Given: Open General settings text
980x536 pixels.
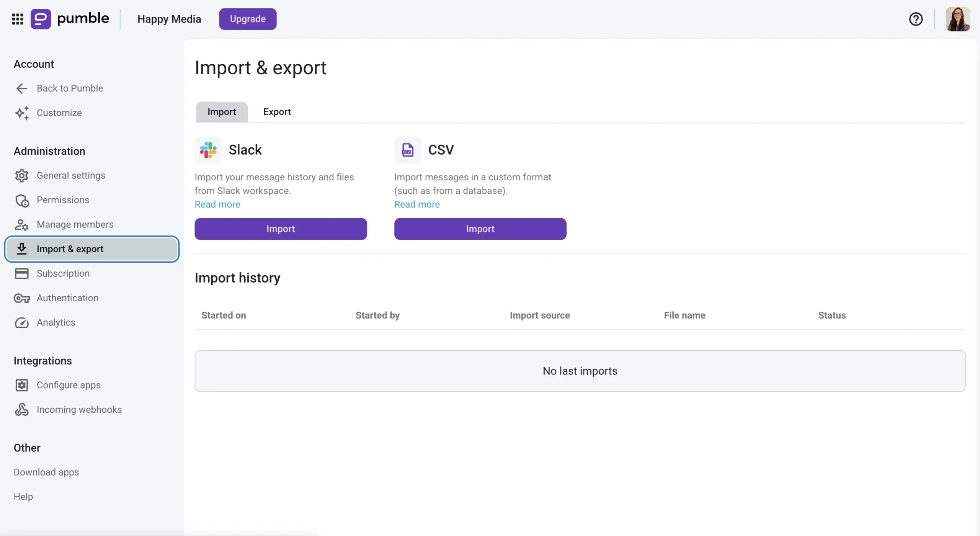Looking at the screenshot, I should point(71,175).
